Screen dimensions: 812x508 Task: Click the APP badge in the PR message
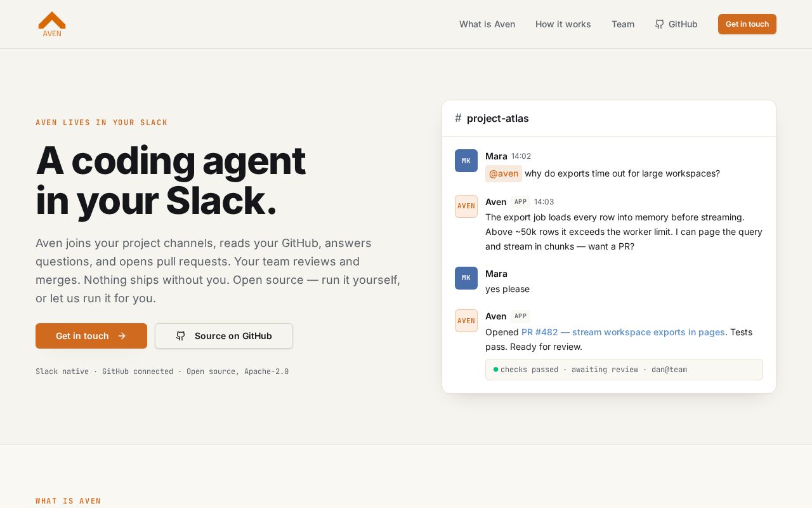coord(520,316)
